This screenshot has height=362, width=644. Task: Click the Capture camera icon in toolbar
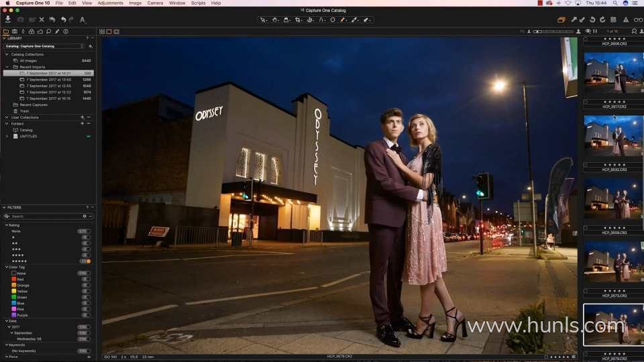pos(21,19)
